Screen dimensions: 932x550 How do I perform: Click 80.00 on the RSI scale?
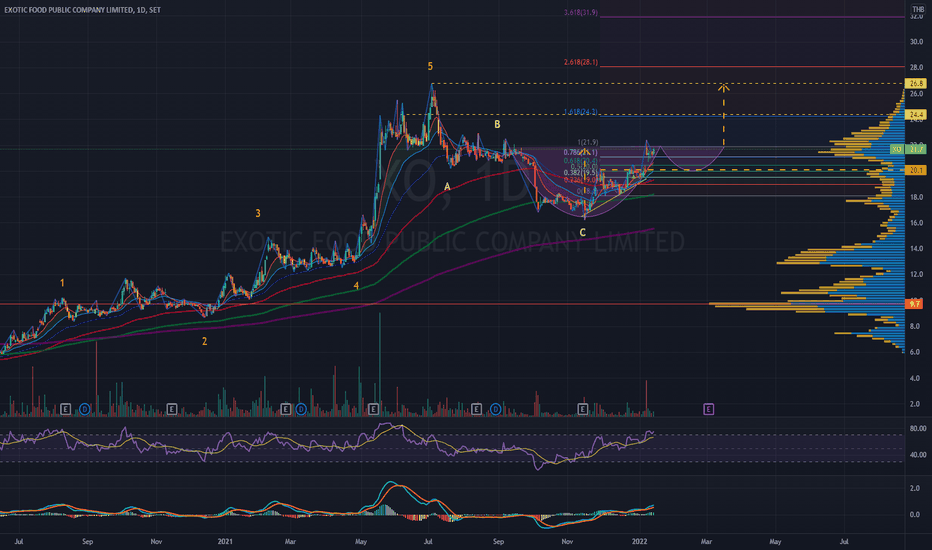point(918,428)
